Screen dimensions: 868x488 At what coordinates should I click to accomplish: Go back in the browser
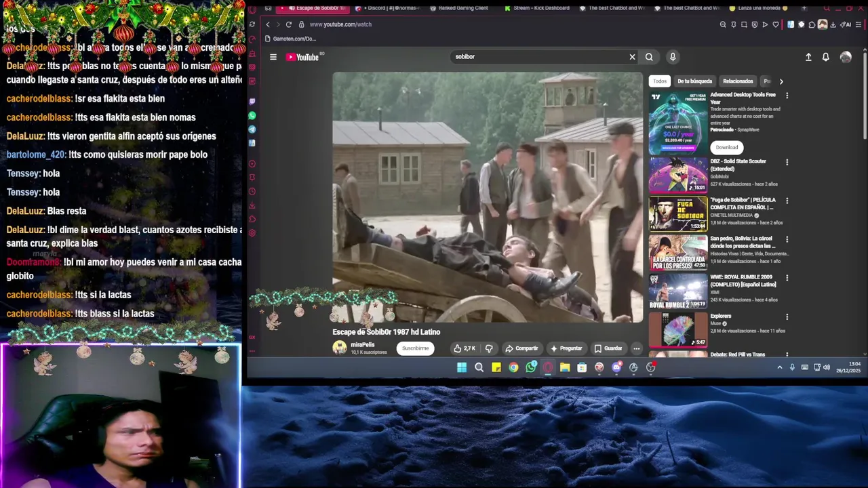(267, 24)
